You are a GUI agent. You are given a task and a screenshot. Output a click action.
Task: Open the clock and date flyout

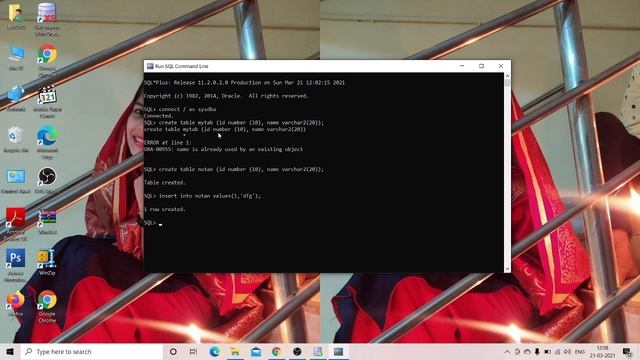[x=602, y=351]
